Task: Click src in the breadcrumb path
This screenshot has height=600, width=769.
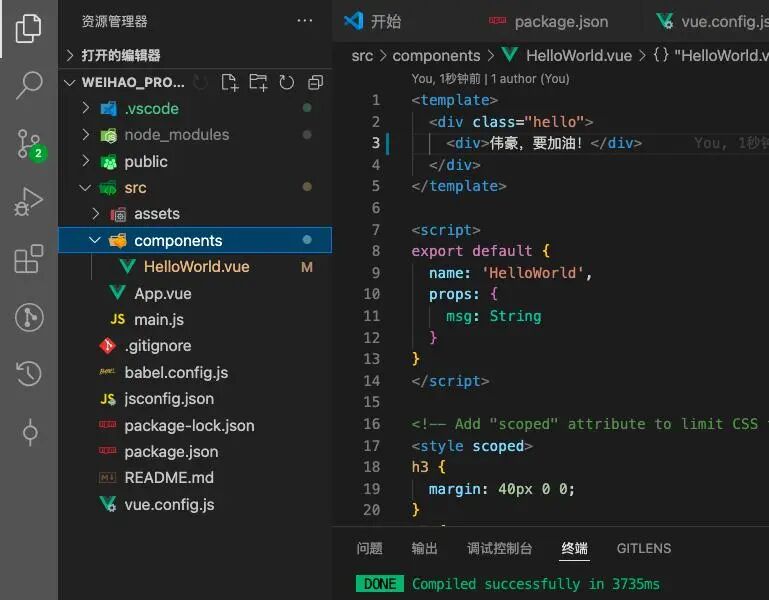Action: [362, 55]
